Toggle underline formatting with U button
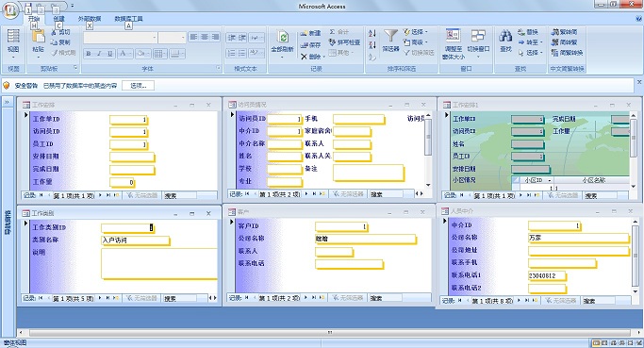Image resolution: width=644 pixels, height=348 pixels. 109,54
